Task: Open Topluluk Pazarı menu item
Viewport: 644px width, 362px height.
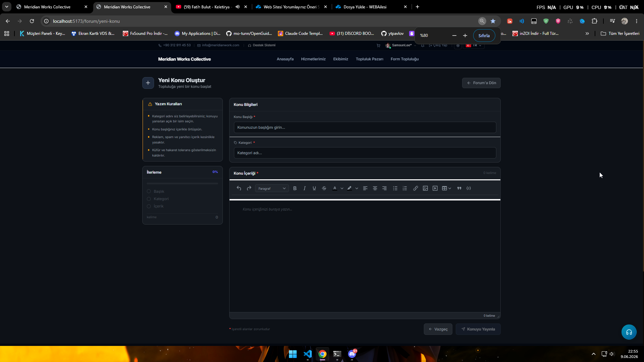Action: click(369, 59)
